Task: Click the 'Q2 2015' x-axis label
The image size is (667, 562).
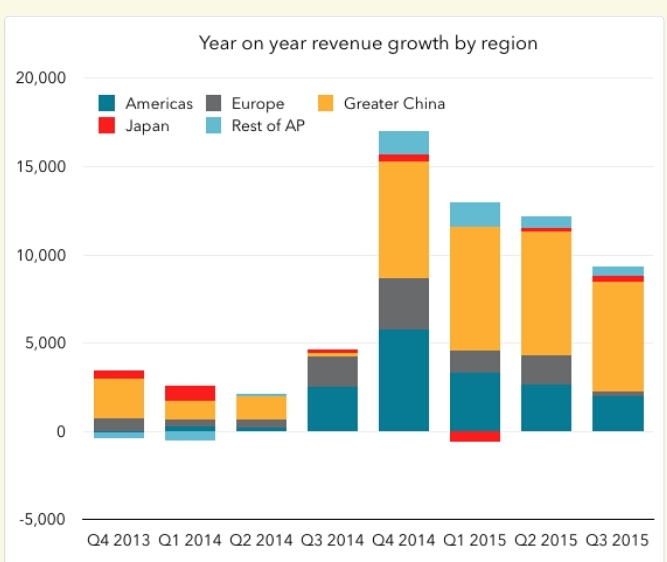Action: coord(546,540)
